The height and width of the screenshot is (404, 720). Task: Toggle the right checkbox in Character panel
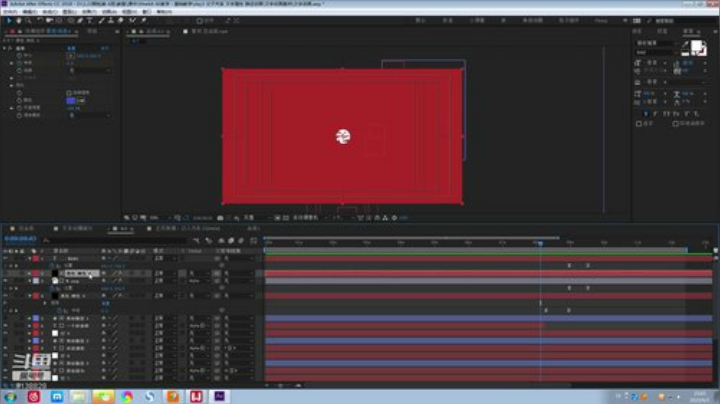tap(675, 123)
